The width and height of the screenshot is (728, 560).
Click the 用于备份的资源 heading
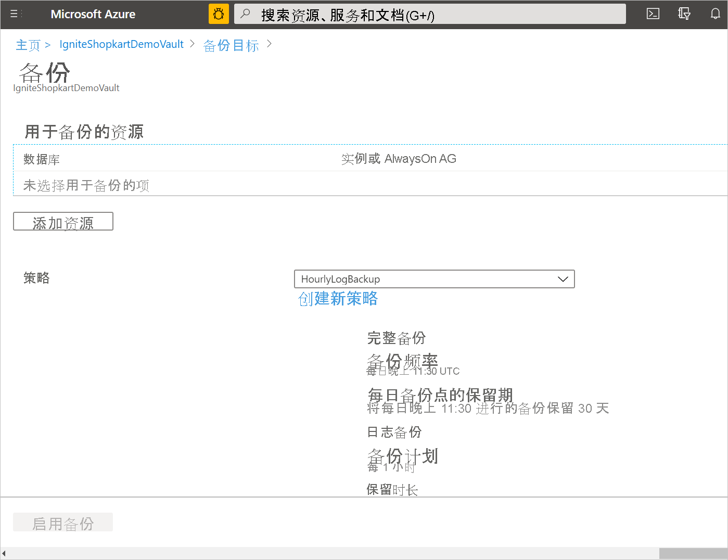click(x=84, y=132)
